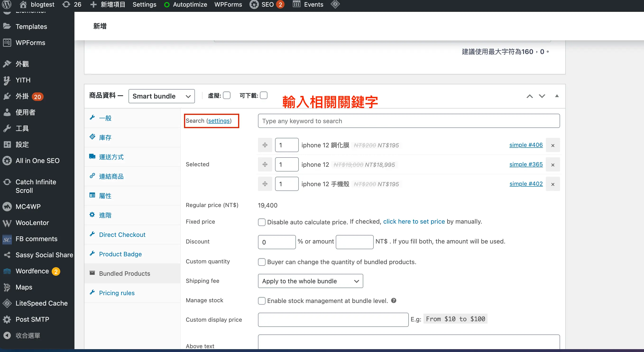Click the help icon beside Manage stock
Image resolution: width=644 pixels, height=352 pixels.
pyautogui.click(x=394, y=301)
